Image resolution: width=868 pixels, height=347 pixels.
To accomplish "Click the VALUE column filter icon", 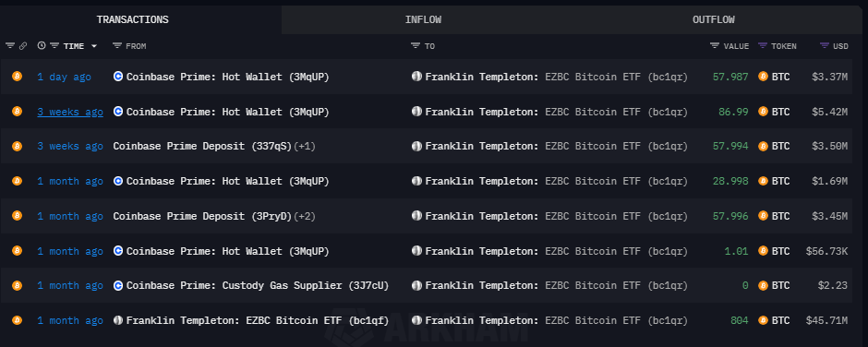I will point(715,46).
